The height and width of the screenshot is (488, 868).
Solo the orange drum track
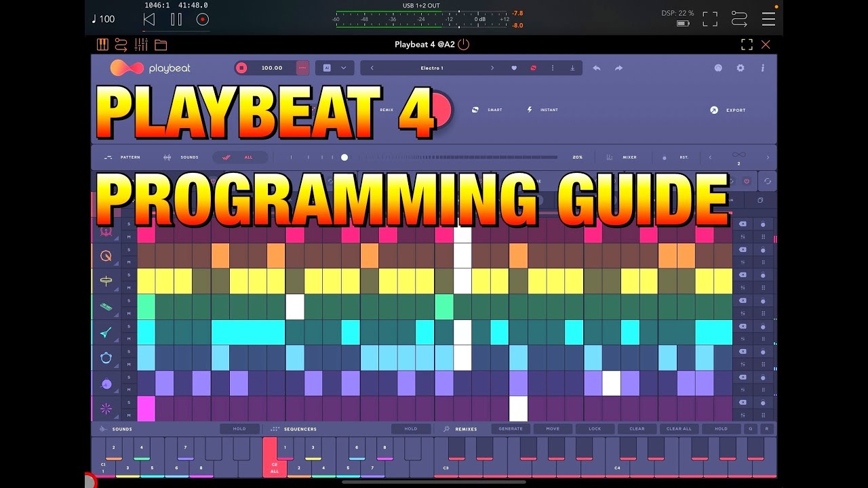click(129, 249)
